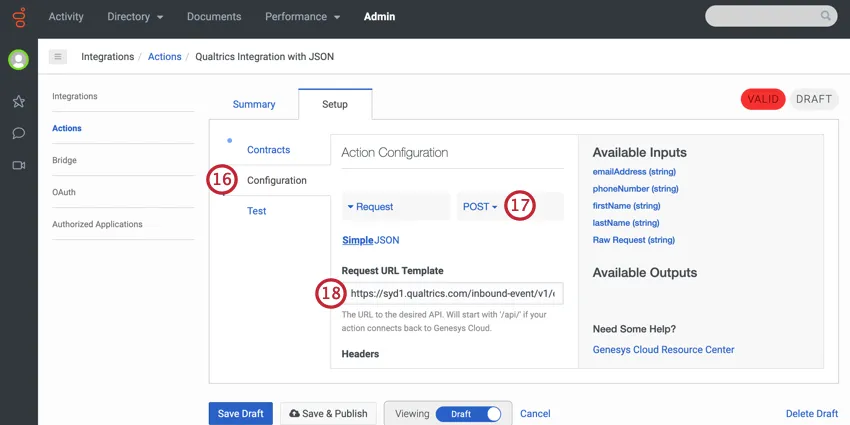Open the video camera icon
The width and height of the screenshot is (850, 425).
tap(18, 165)
